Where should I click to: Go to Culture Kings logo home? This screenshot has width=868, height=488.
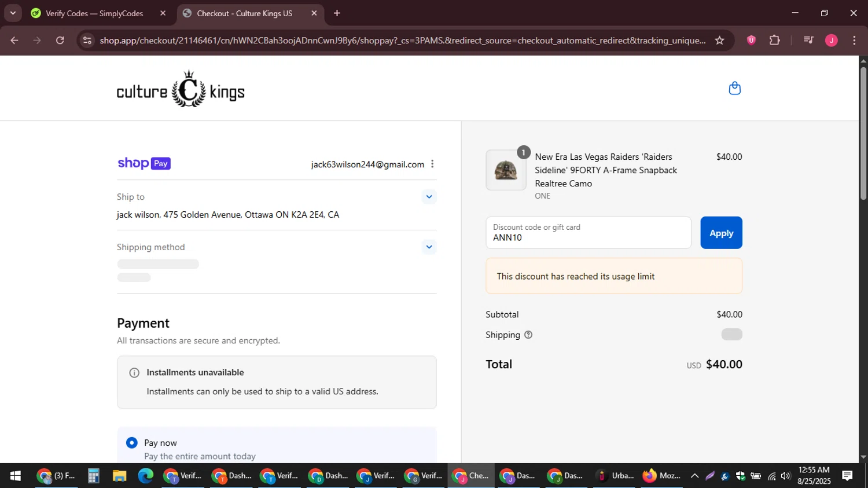[181, 89]
